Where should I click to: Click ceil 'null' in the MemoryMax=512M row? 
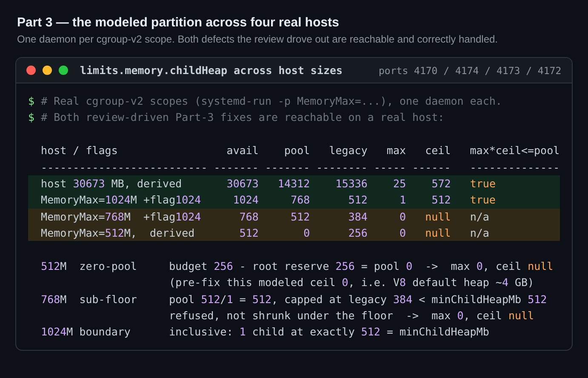point(438,233)
